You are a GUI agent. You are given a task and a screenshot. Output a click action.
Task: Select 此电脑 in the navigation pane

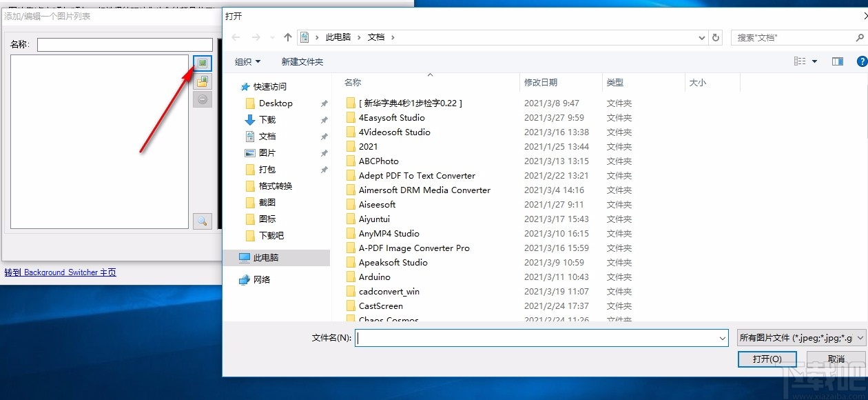[265, 257]
